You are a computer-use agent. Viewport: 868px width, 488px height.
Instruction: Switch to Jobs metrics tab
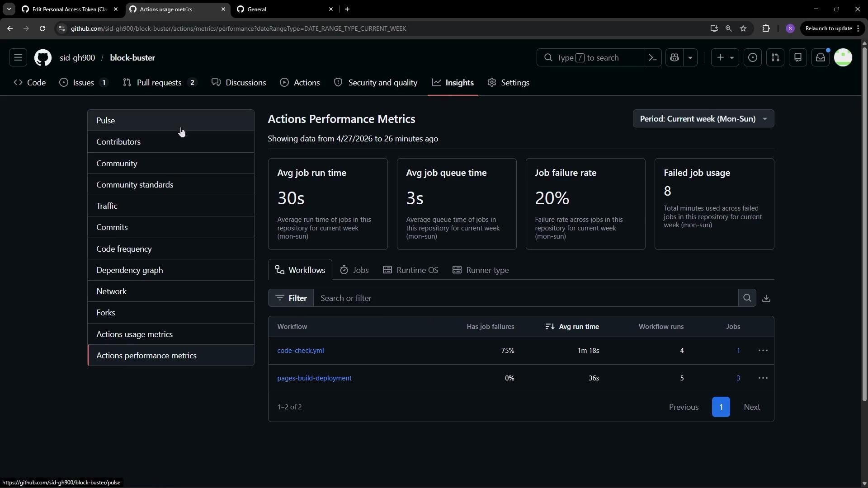click(354, 270)
